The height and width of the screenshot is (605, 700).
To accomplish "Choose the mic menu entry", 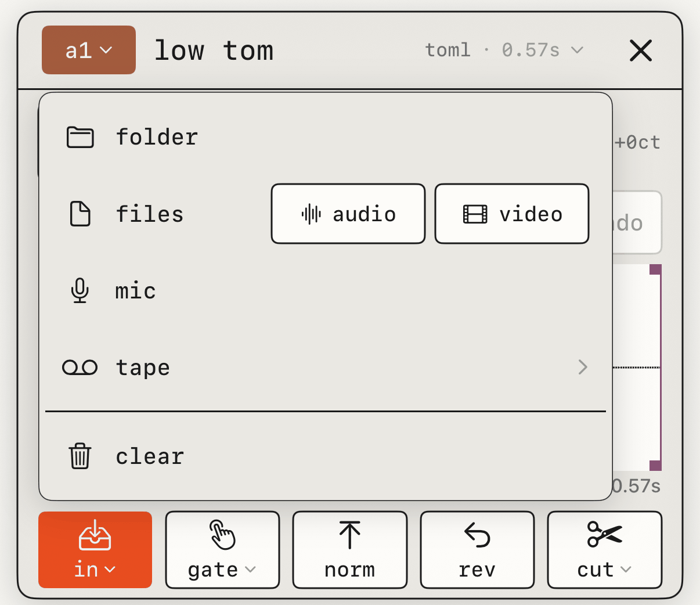I will click(326, 290).
